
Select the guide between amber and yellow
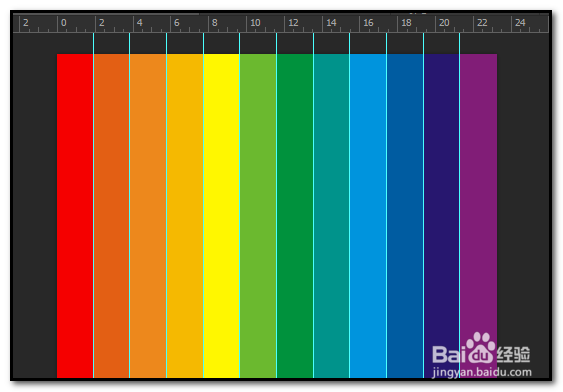204,205
